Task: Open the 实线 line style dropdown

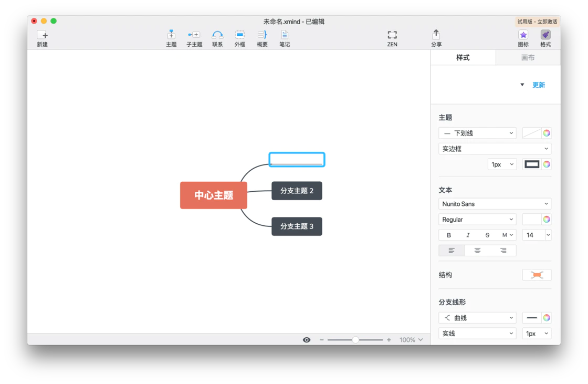Action: [x=477, y=334]
